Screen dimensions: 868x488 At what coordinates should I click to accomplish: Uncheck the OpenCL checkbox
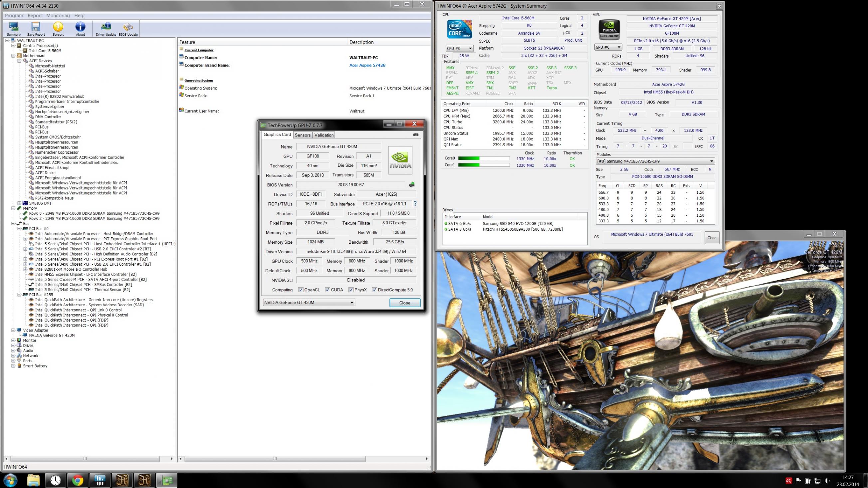point(301,290)
